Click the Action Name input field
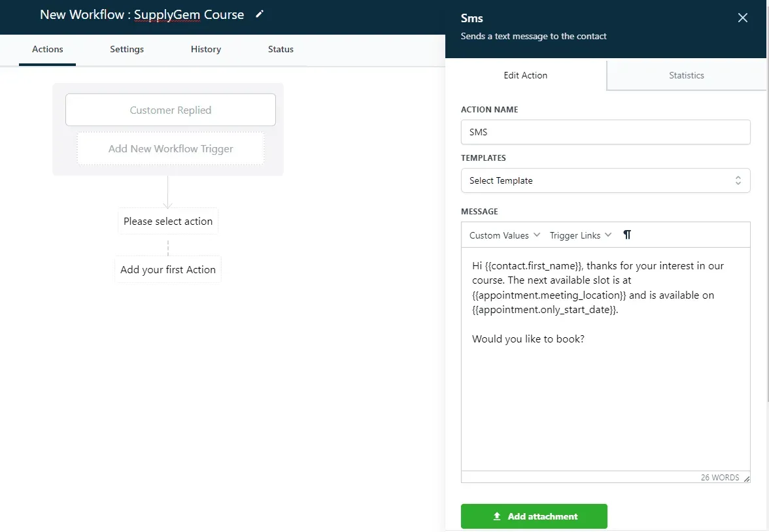The image size is (769, 532). 606,132
